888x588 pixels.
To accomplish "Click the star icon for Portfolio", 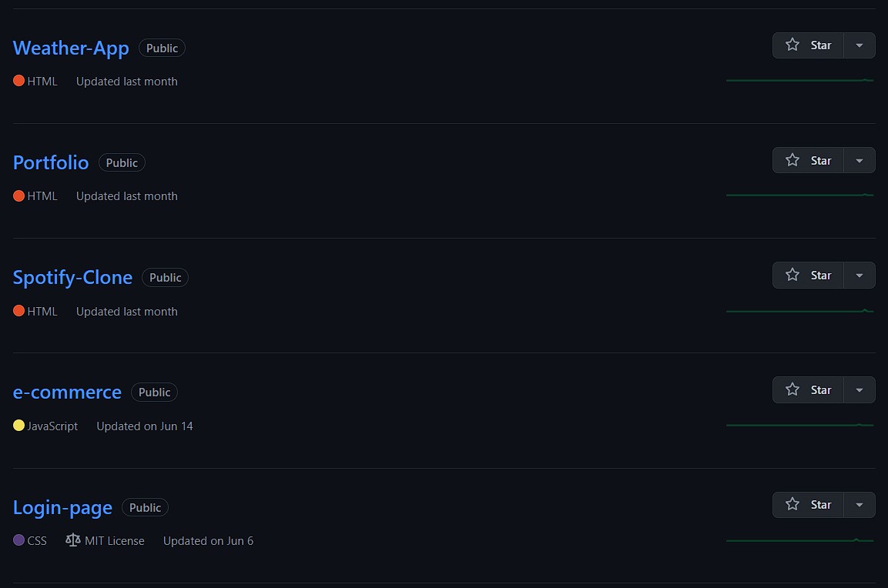I will click(x=792, y=160).
